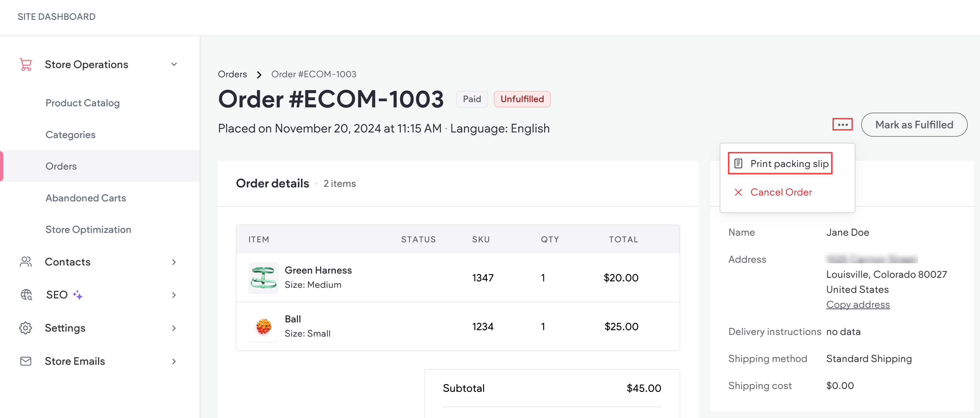
Task: Click the Green Harness product thumbnail
Action: (x=263, y=278)
